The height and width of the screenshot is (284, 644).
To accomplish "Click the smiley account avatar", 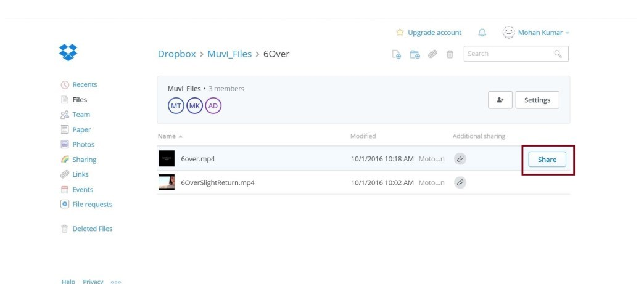I will point(508,33).
